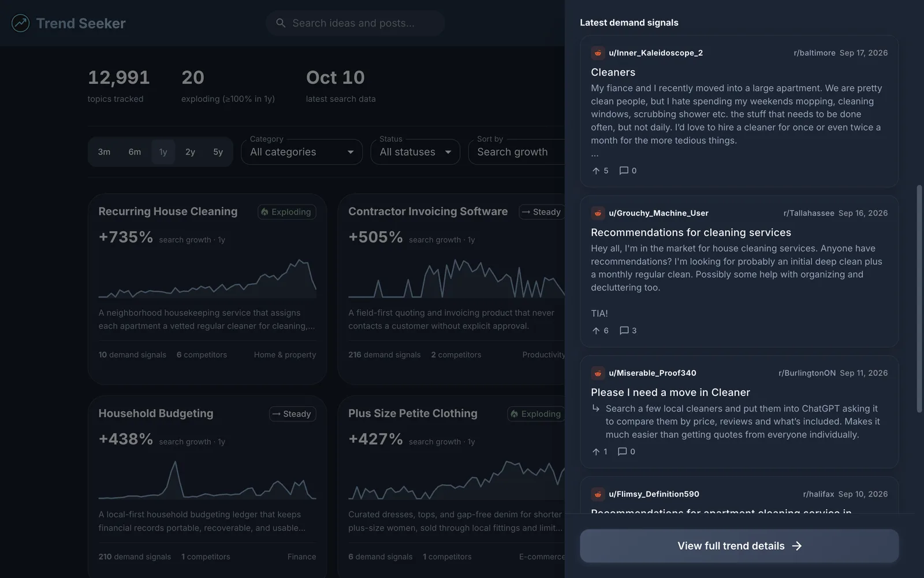Click the demand signals panel scrollbar

919,298
